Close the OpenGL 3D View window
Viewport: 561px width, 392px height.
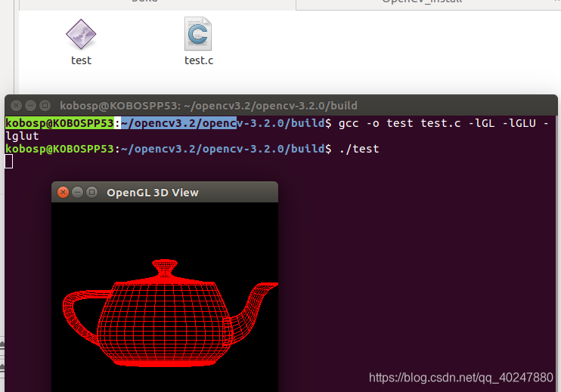point(63,193)
